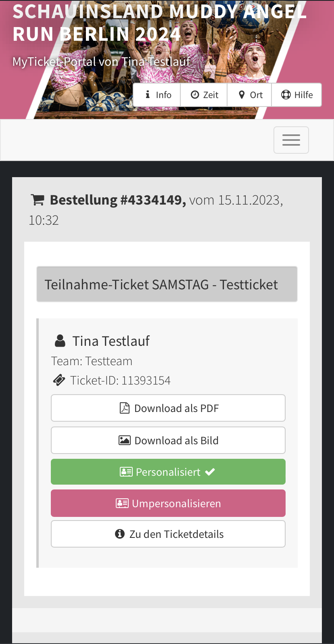Screen dimensions: 334x644
Task: Click the picture icon on Download als Bild
Action: [x=125, y=440]
